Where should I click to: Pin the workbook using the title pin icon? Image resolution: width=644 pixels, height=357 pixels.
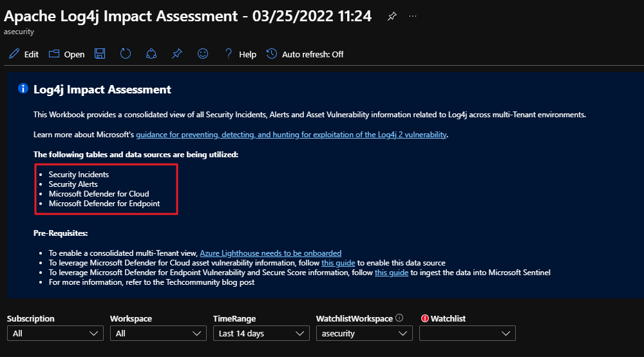(392, 17)
